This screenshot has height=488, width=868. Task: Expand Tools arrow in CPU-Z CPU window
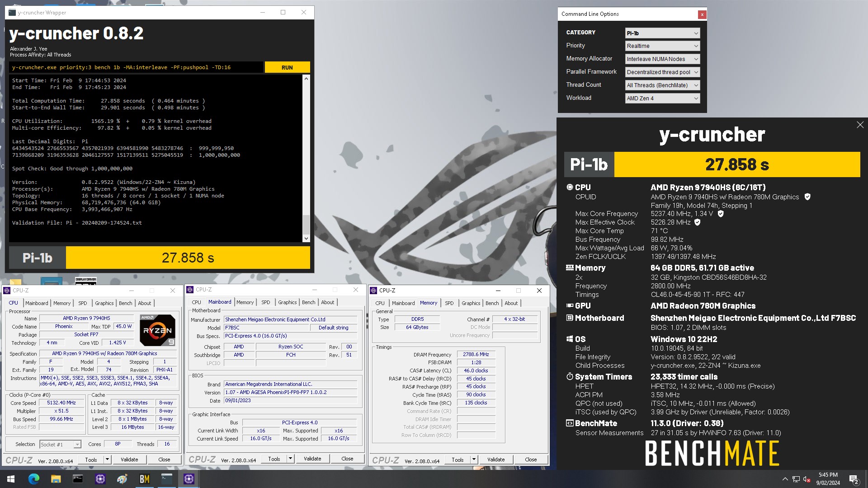tap(107, 460)
